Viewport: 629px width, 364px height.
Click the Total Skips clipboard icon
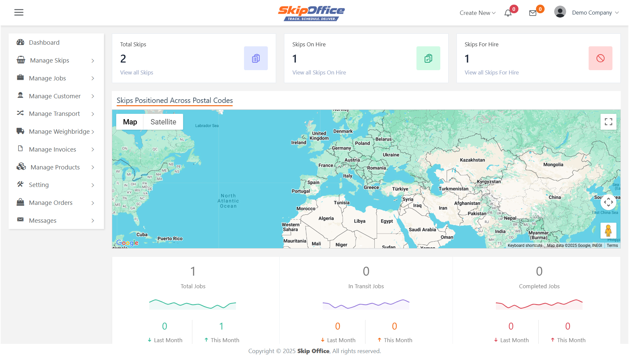(256, 58)
